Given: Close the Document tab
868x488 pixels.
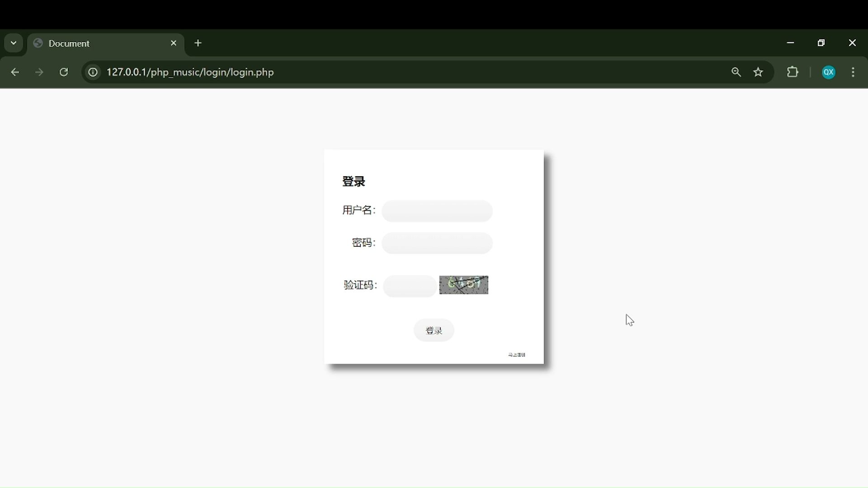Looking at the screenshot, I should (x=174, y=43).
